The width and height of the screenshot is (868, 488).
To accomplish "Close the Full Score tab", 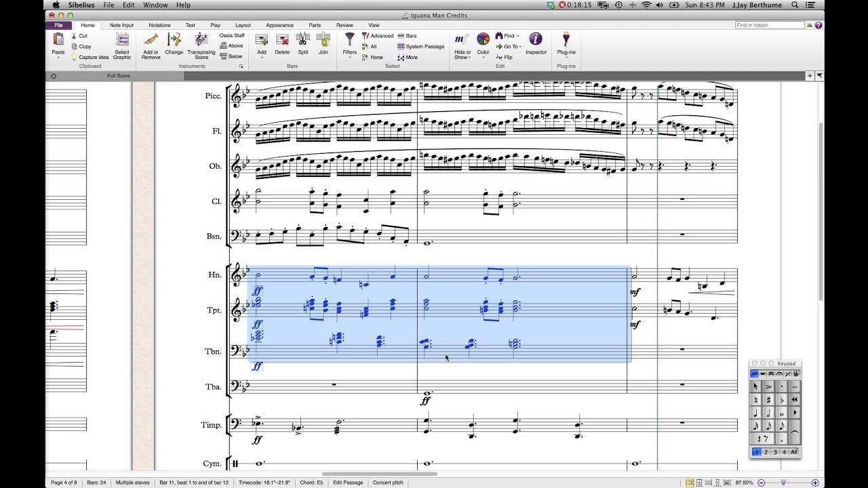I will pos(54,76).
